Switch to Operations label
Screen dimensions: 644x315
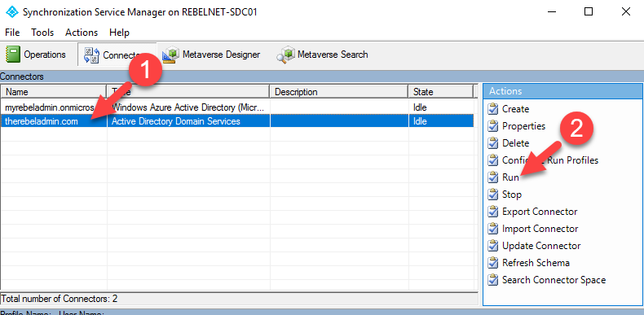[x=45, y=55]
